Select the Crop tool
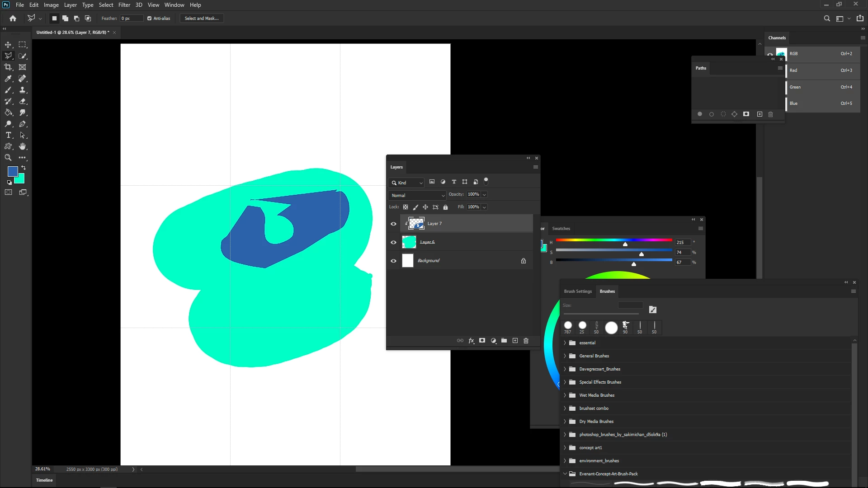This screenshot has width=868, height=488. pos(8,67)
